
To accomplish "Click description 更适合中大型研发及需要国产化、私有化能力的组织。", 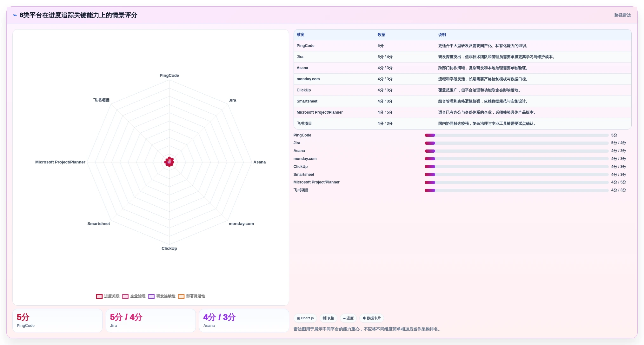I will click(484, 46).
